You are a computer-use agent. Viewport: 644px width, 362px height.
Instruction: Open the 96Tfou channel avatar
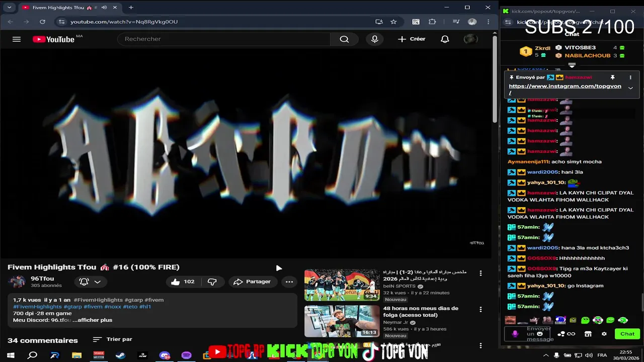18,282
